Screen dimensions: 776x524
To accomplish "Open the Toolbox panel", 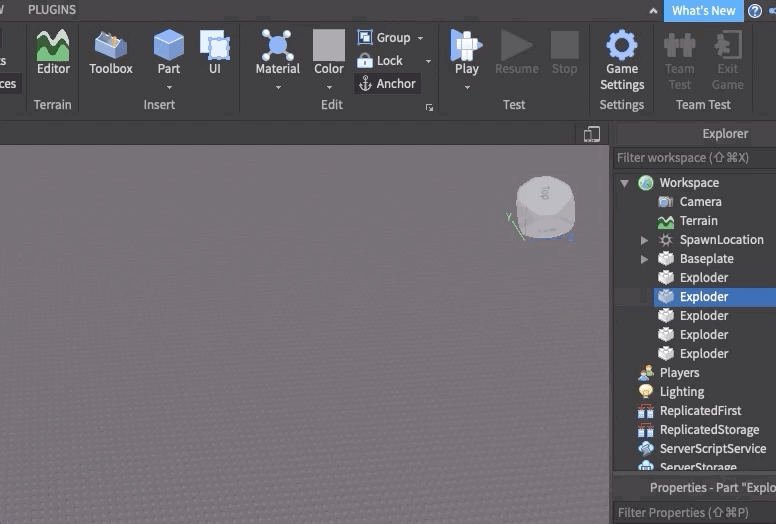I will (x=111, y=52).
